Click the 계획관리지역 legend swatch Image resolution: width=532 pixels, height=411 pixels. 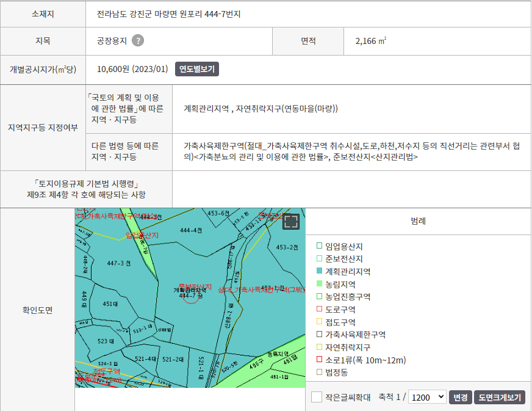[319, 271]
